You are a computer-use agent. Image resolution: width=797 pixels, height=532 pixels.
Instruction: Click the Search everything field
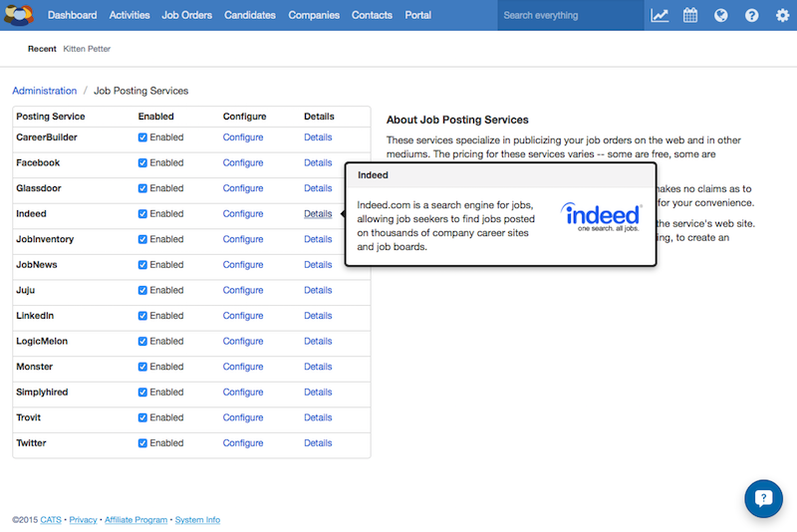click(x=568, y=16)
